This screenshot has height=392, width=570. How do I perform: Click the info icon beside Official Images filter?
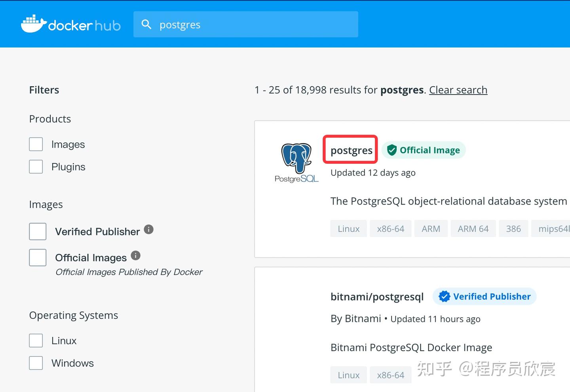135,256
